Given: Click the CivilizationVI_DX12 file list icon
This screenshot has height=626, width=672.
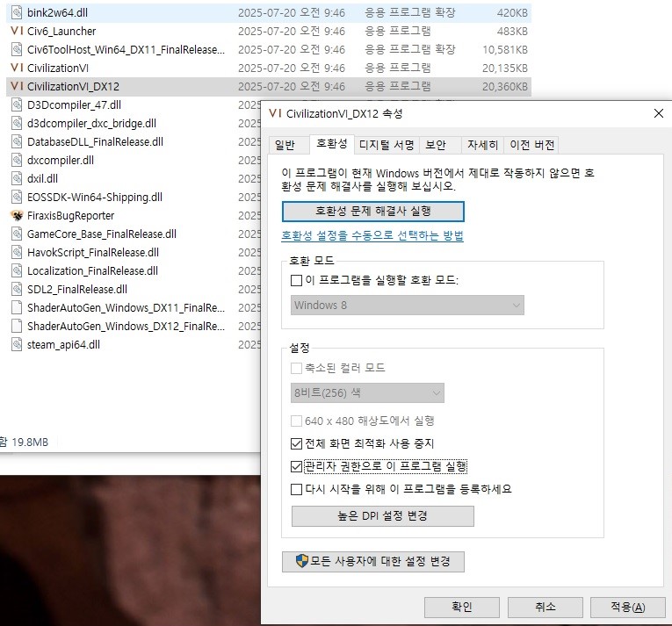Looking at the screenshot, I should [x=17, y=86].
